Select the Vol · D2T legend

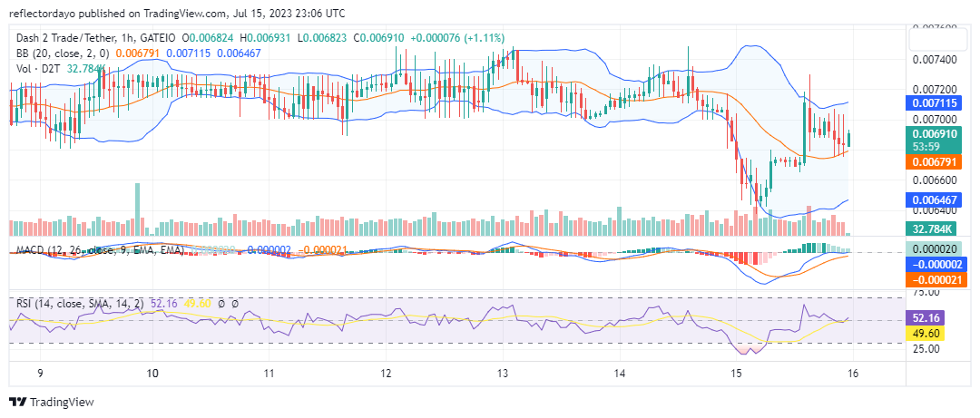(37, 69)
